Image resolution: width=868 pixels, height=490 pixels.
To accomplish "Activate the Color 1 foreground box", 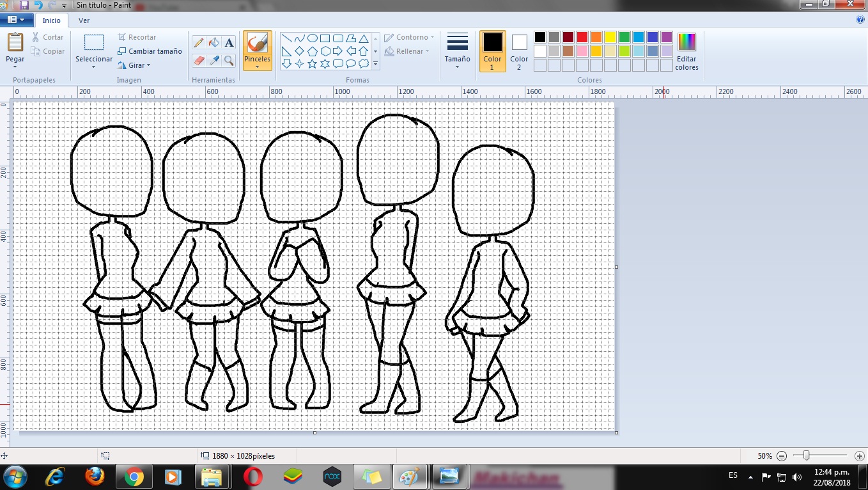I will point(492,51).
